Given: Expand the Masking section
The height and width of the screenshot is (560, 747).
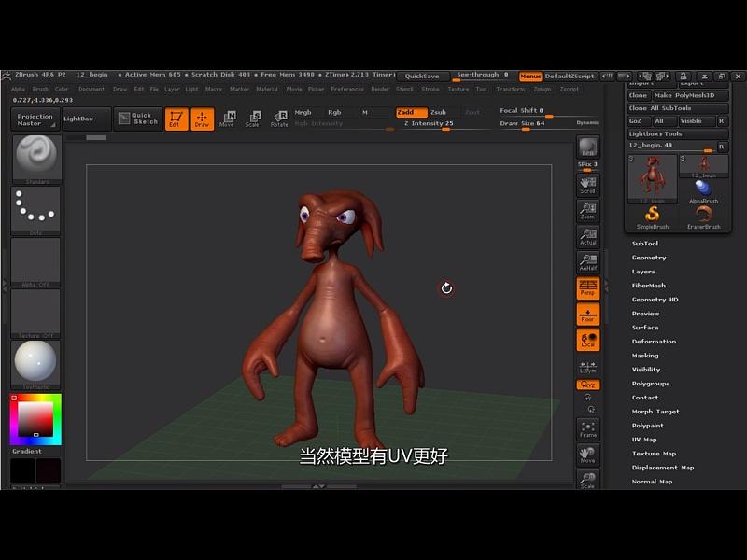Looking at the screenshot, I should 645,356.
